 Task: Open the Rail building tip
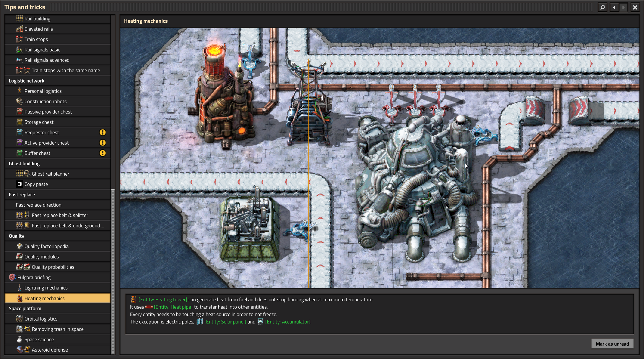[58, 19]
